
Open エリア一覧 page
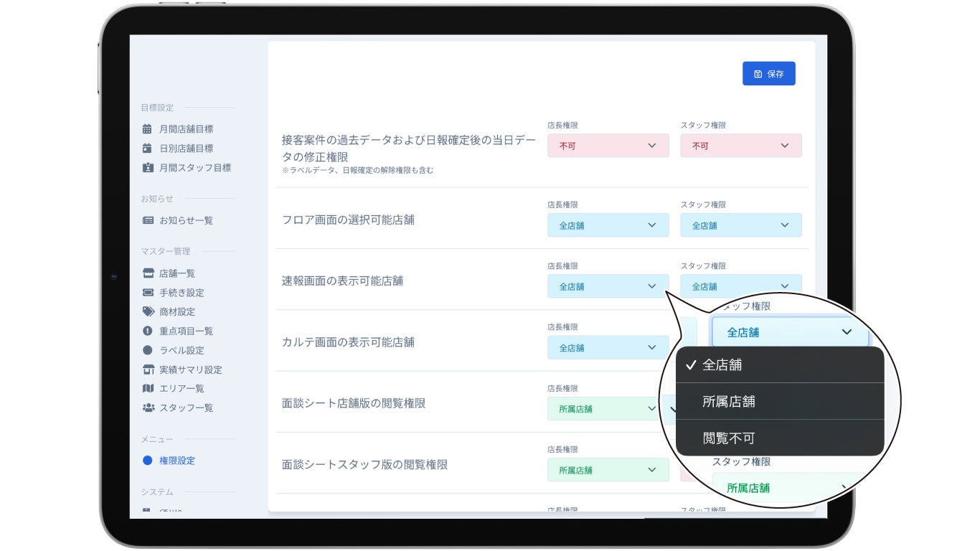coord(182,388)
